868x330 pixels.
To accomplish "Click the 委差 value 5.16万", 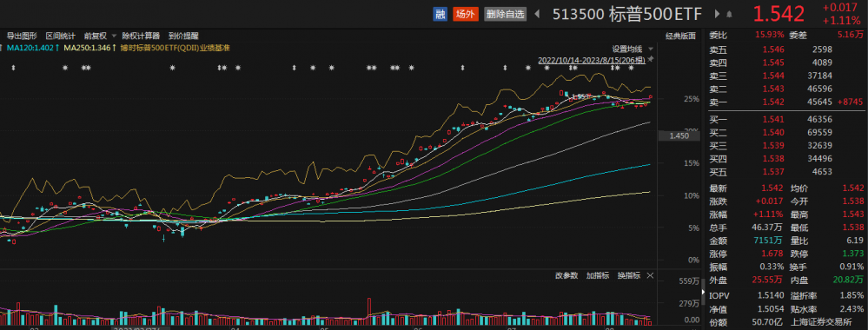I will (850, 35).
